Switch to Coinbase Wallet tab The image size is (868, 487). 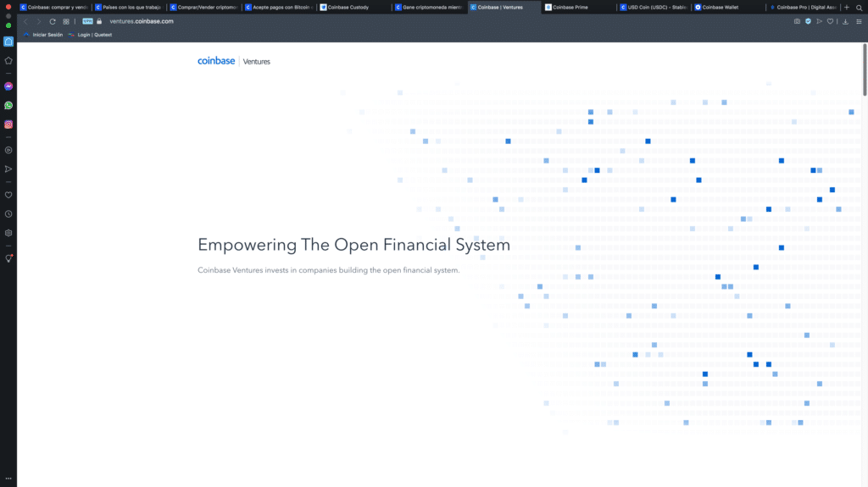730,7
